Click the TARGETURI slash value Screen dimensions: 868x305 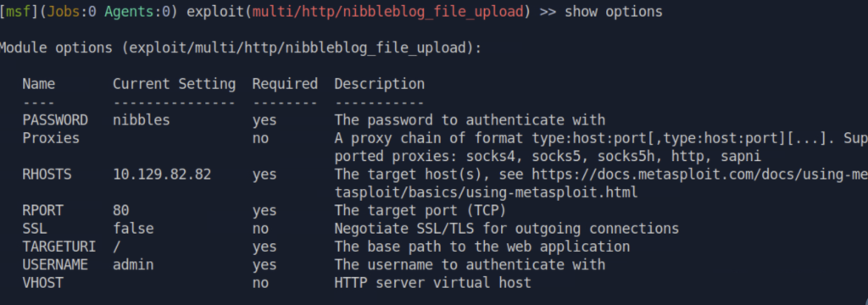(x=117, y=247)
